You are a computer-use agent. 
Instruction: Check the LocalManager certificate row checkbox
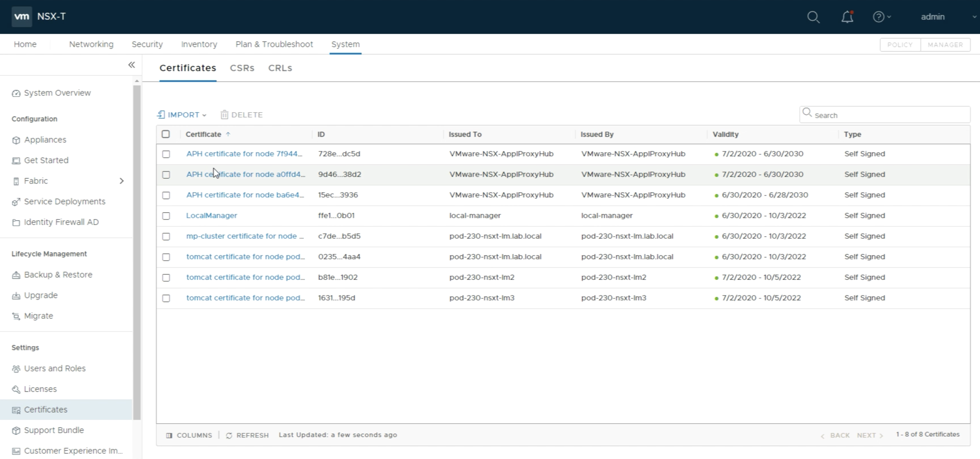(x=166, y=216)
